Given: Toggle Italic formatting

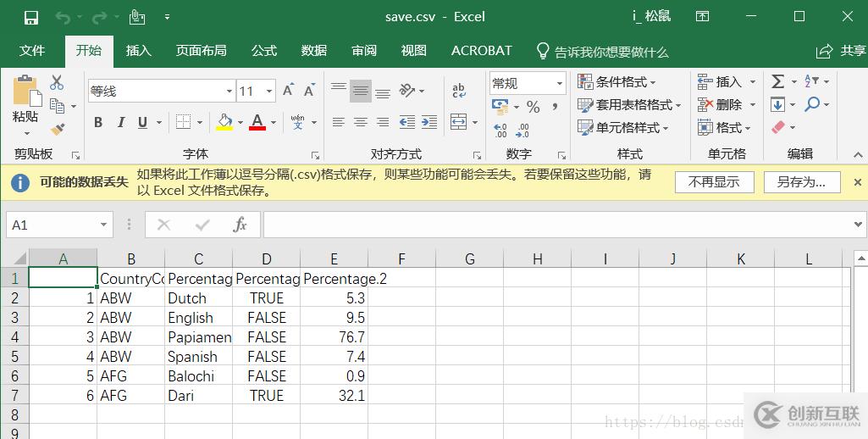Looking at the screenshot, I should click(121, 123).
